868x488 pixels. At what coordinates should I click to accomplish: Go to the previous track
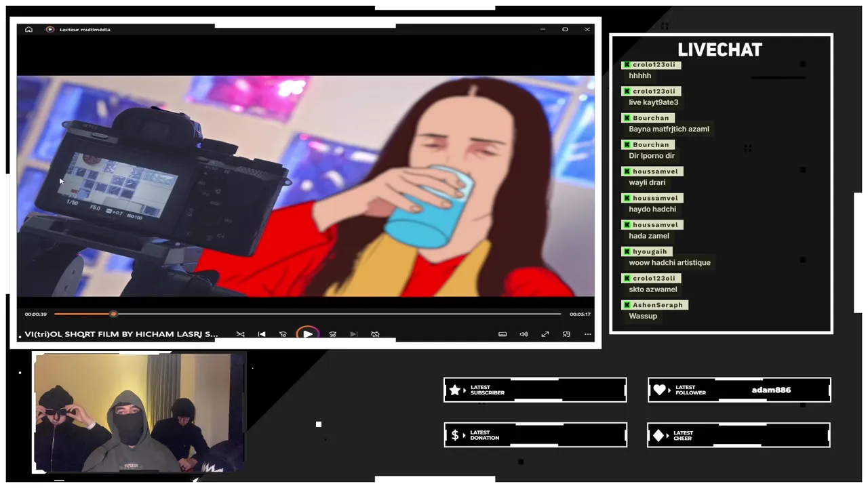pos(262,334)
